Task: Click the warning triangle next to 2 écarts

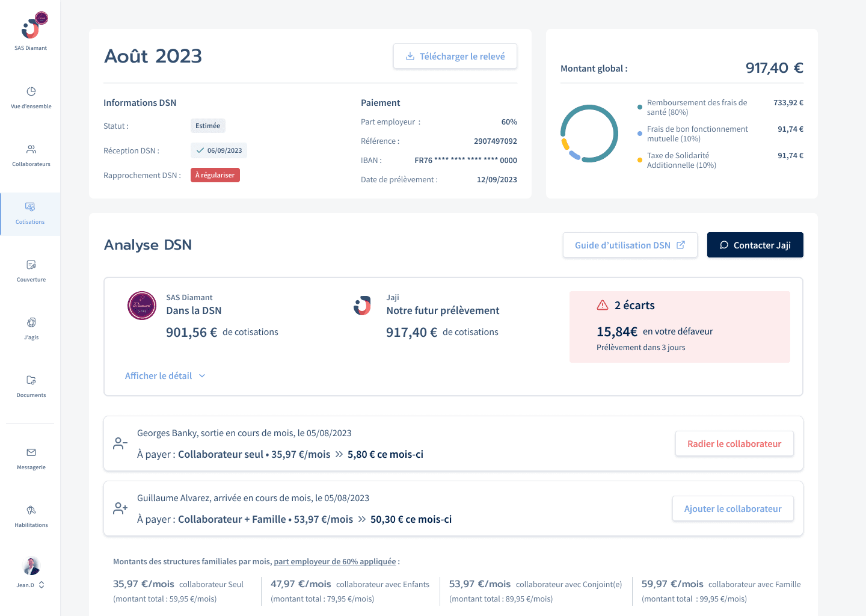Action: click(603, 305)
